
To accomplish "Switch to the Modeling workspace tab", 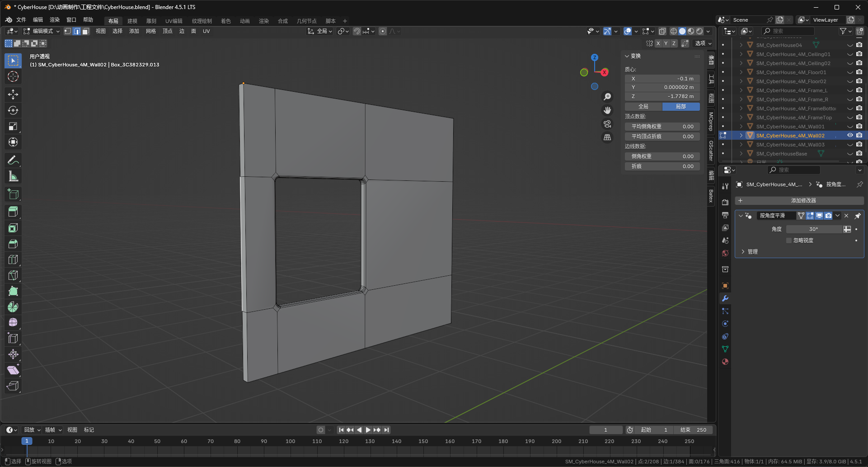I will tap(132, 21).
